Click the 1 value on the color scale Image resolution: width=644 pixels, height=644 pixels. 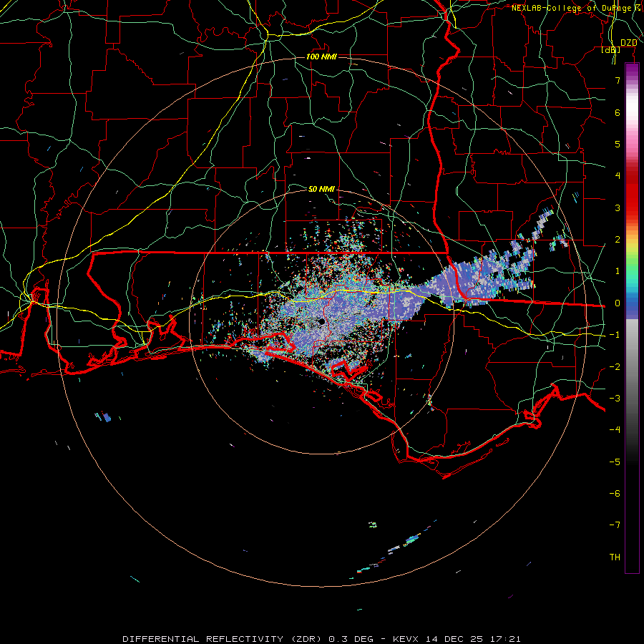click(x=618, y=271)
